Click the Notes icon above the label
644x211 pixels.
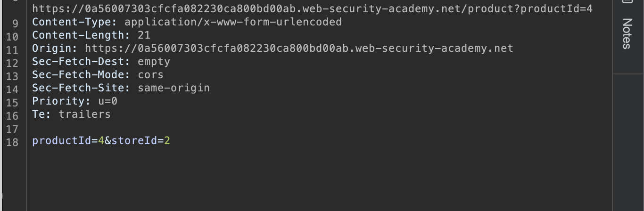[x=627, y=2]
